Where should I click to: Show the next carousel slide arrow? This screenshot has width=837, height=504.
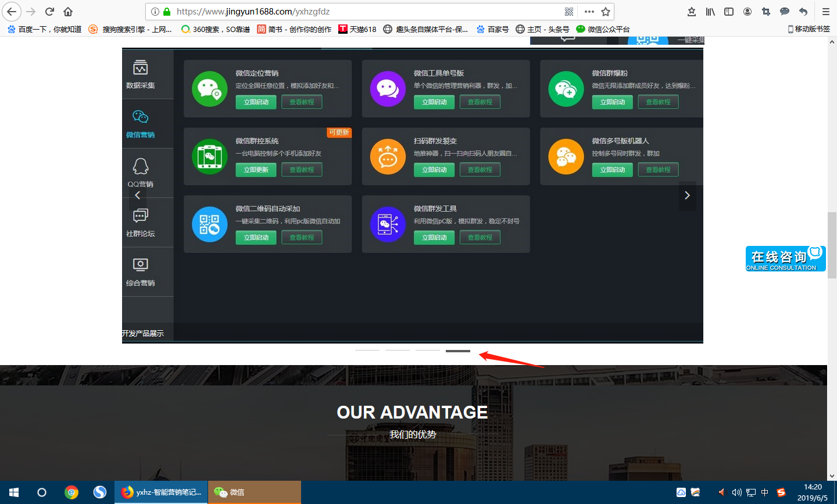pos(688,195)
